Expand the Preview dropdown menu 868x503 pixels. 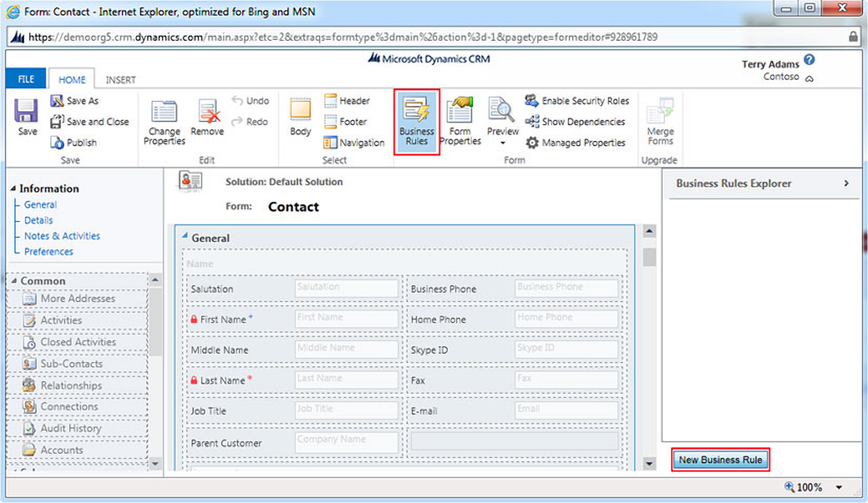[502, 143]
